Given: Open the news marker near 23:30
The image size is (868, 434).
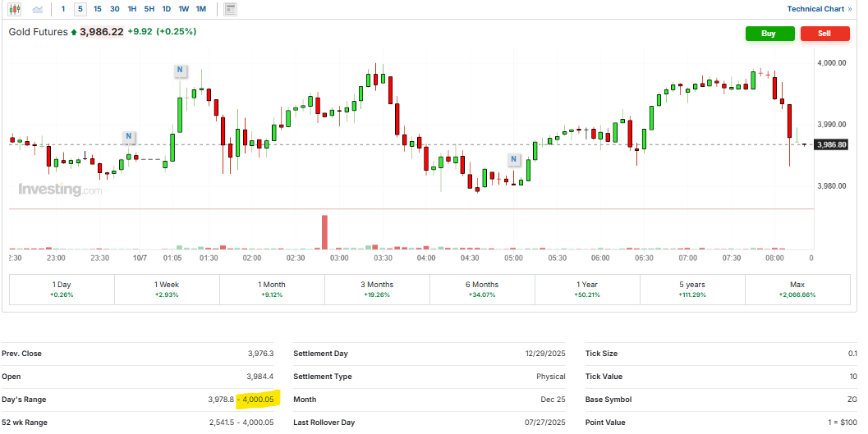Looking at the screenshot, I should point(129,136).
